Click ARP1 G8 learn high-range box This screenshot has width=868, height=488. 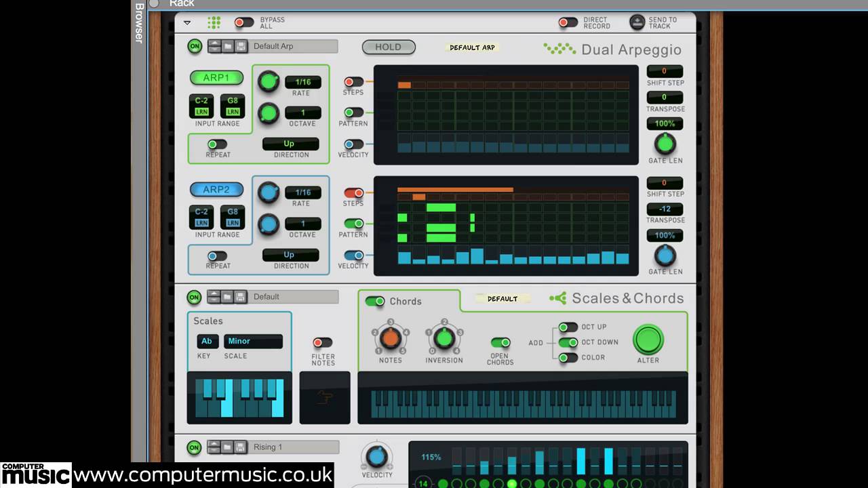tap(233, 106)
